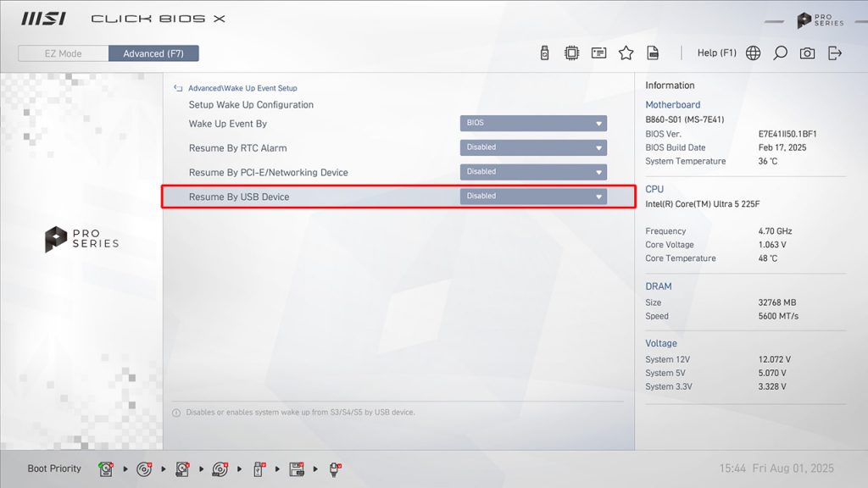Click the Boot Priority label
The height and width of the screenshot is (488, 868).
click(54, 469)
